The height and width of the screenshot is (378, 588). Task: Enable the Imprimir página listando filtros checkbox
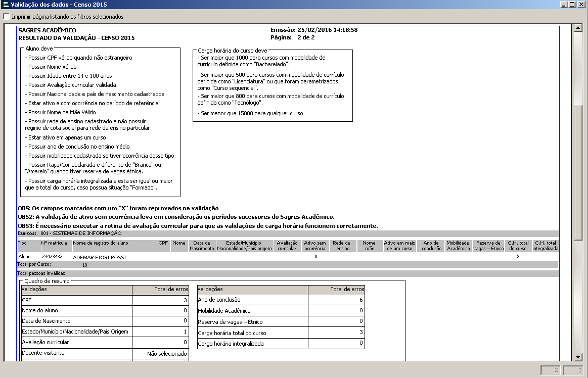[6, 17]
